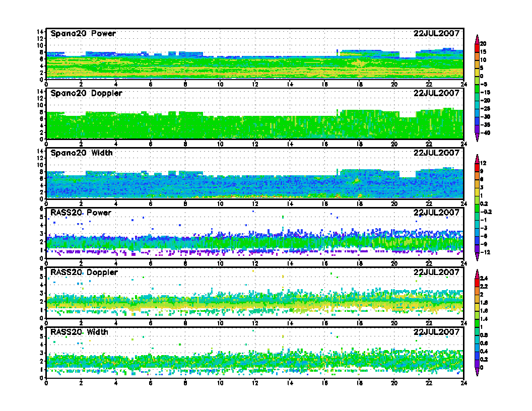Screen dimensions: 532x411
Task: Click the "12" label on the middle colorbar
Action: point(483,164)
